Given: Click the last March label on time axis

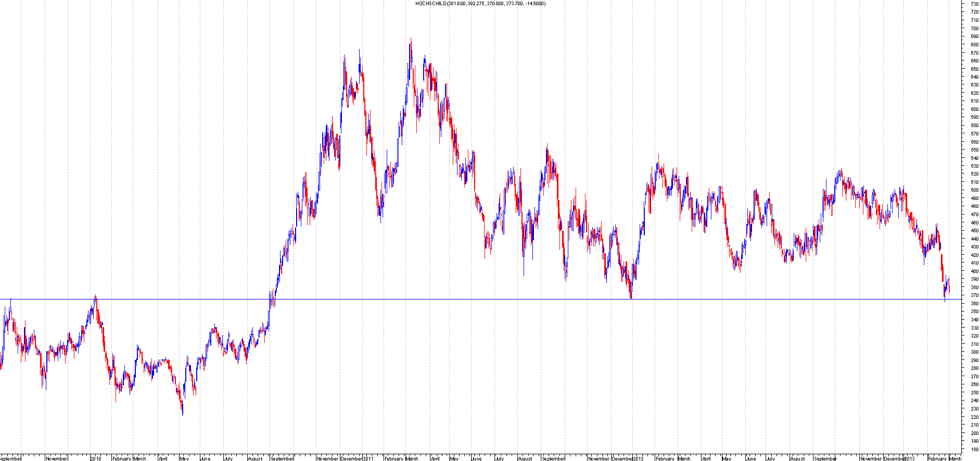Looking at the screenshot, I should 955,458.
